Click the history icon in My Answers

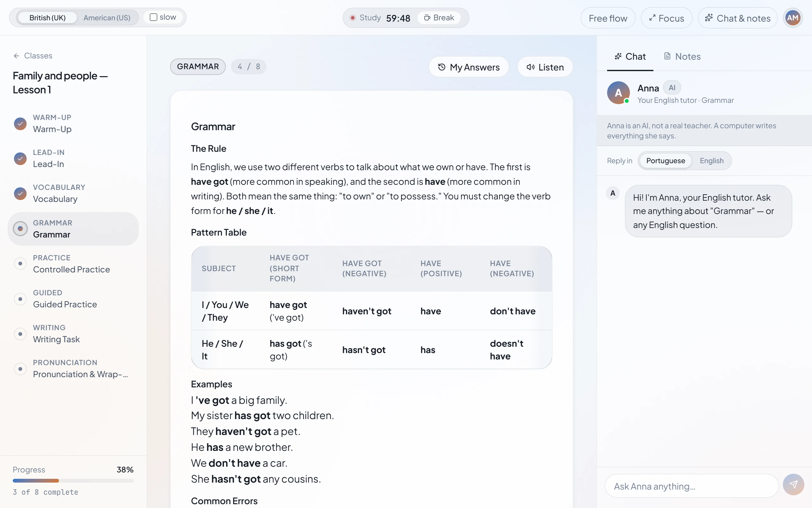click(442, 67)
